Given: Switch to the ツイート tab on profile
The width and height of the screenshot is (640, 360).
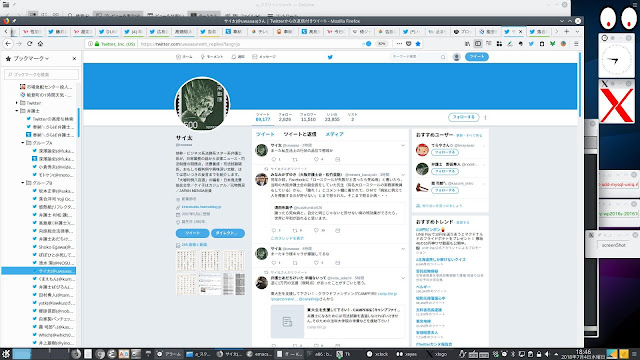Looking at the screenshot, I should (265, 134).
